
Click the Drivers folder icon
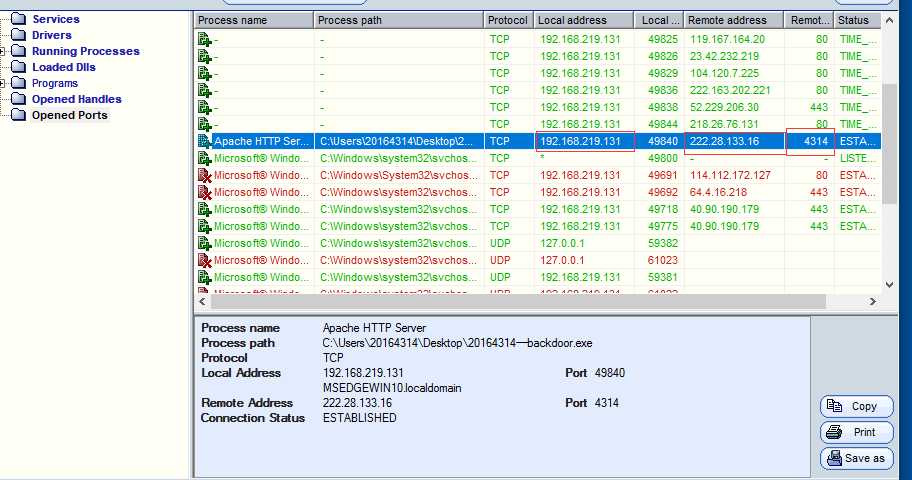point(19,35)
